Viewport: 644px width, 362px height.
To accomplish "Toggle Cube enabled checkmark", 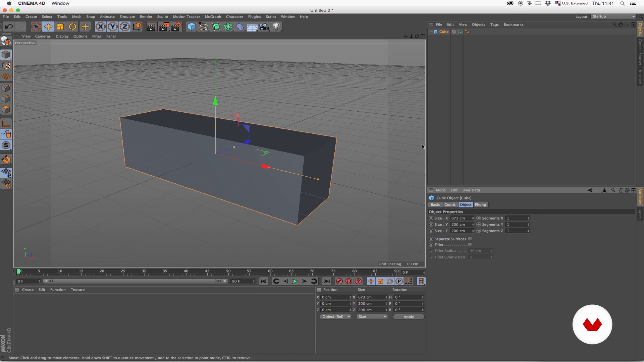I will (x=462, y=32).
